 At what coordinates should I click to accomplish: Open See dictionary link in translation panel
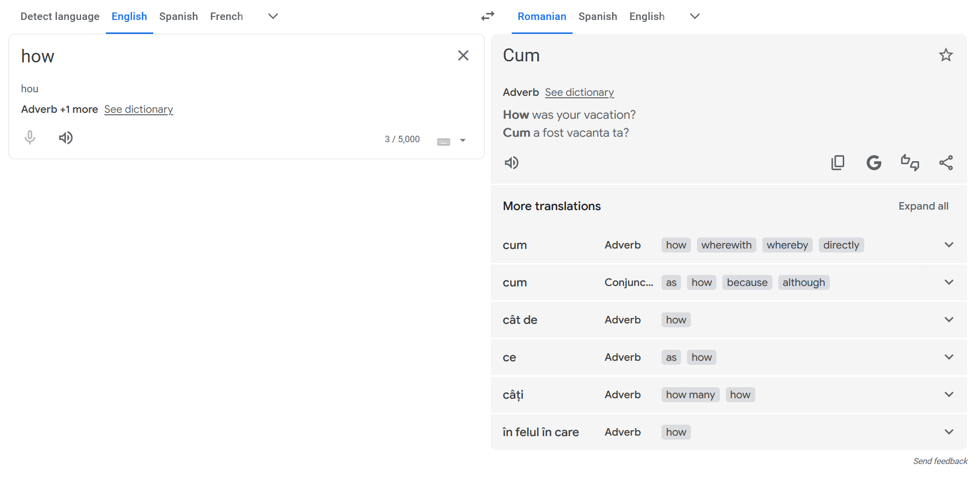(579, 92)
